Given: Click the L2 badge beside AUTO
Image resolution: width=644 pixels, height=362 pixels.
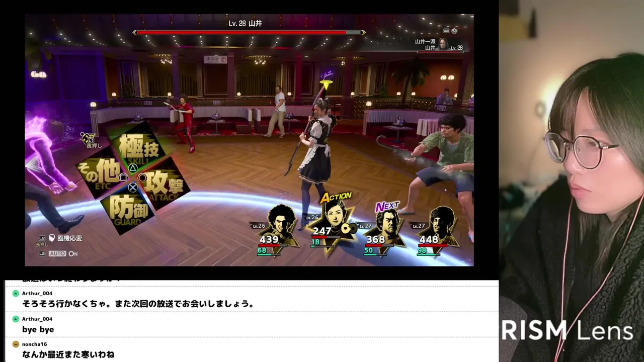Looking at the screenshot, I should pos(42,254).
